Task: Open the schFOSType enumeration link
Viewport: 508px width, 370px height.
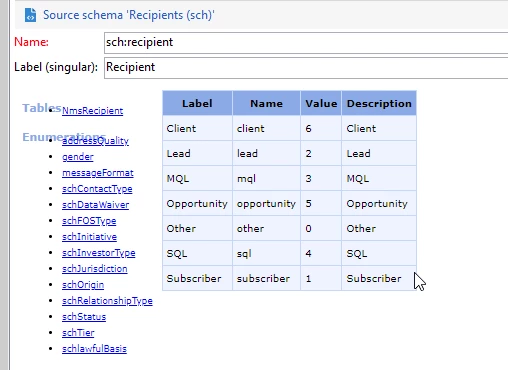Action: pyautogui.click(x=89, y=221)
